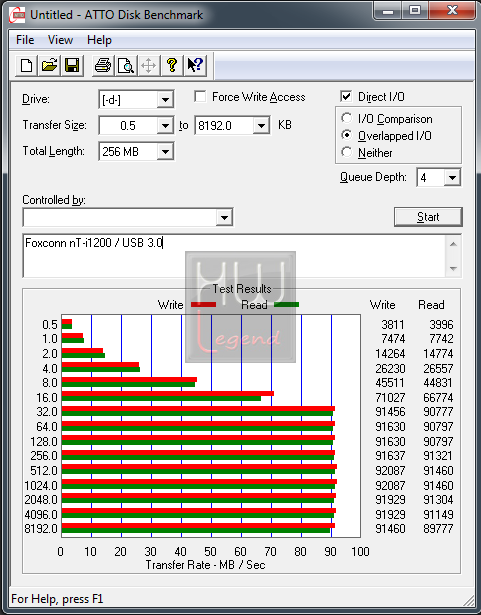Select the I/O Comparison radio button
481x615 pixels.
pos(347,118)
